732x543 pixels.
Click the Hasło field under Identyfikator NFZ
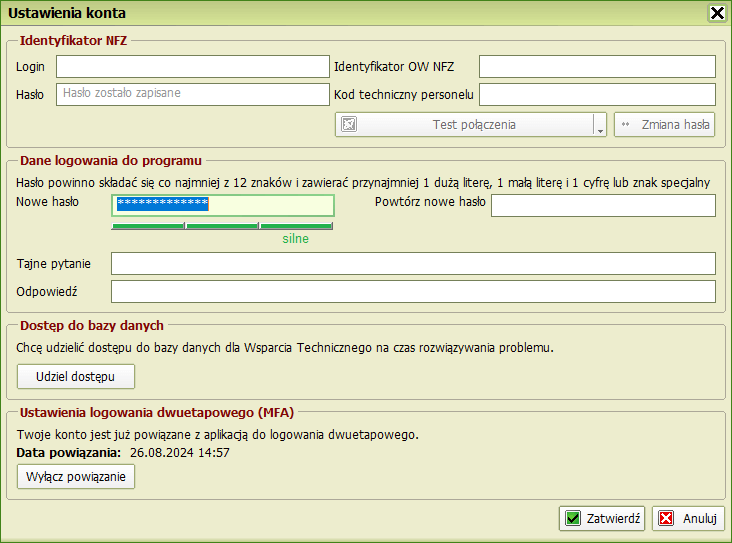pos(192,94)
